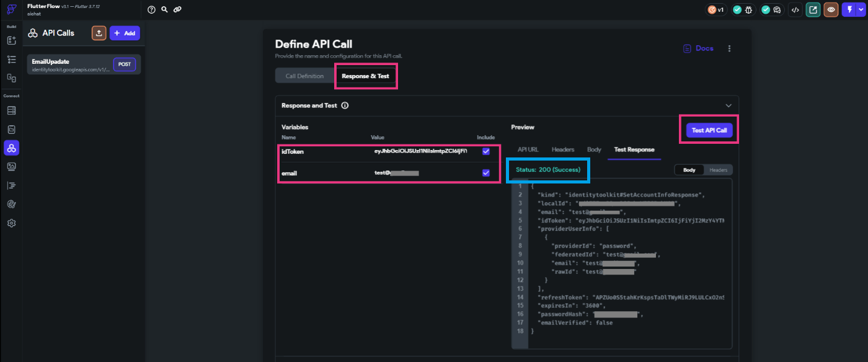
Task: Open the Storyboard pages icon
Action: tap(11, 78)
